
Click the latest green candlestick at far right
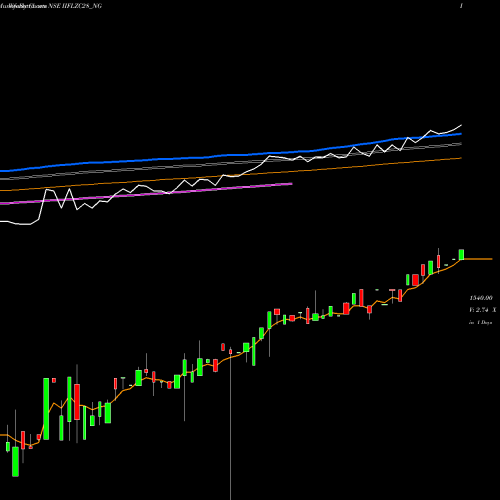click(x=461, y=255)
